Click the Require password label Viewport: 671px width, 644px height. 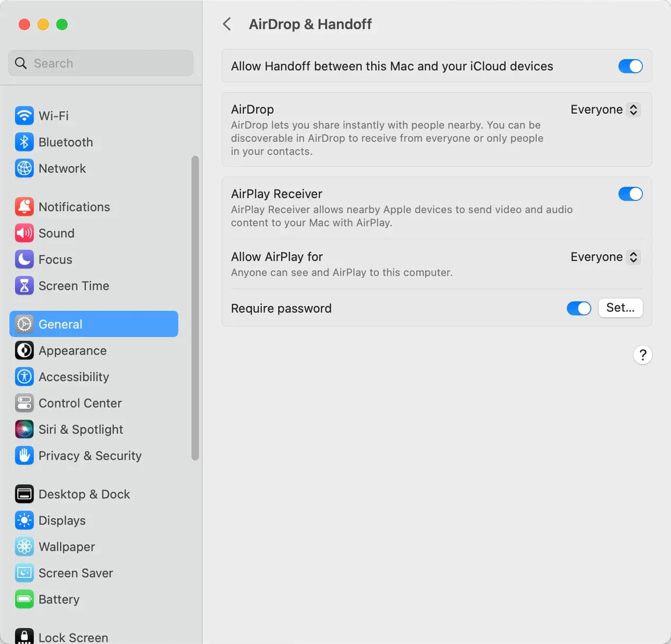[x=282, y=308]
